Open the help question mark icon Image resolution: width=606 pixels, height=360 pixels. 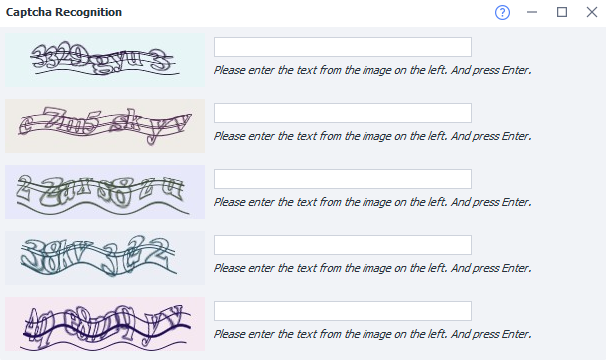502,12
